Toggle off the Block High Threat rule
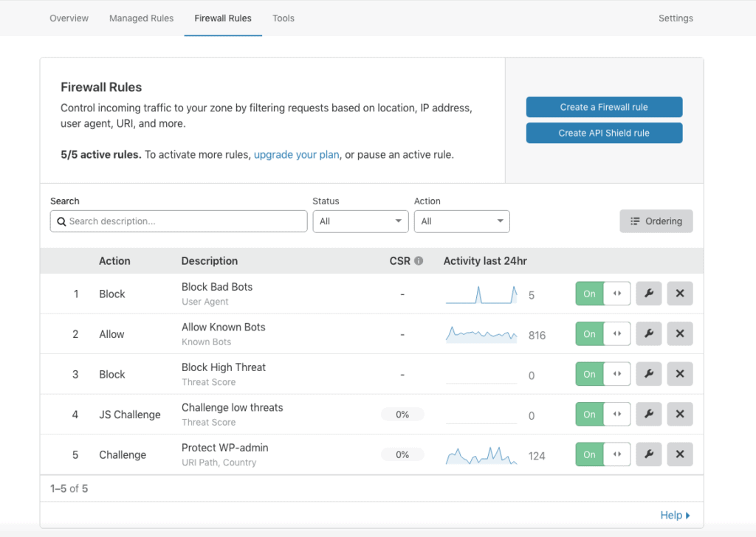This screenshot has height=537, width=756. pos(602,374)
